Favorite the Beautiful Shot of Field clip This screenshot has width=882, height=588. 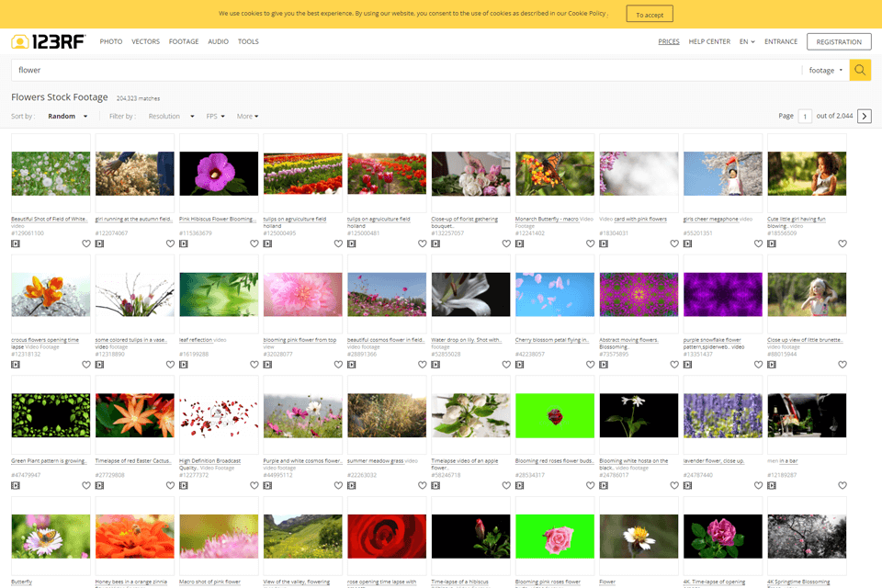86,243
